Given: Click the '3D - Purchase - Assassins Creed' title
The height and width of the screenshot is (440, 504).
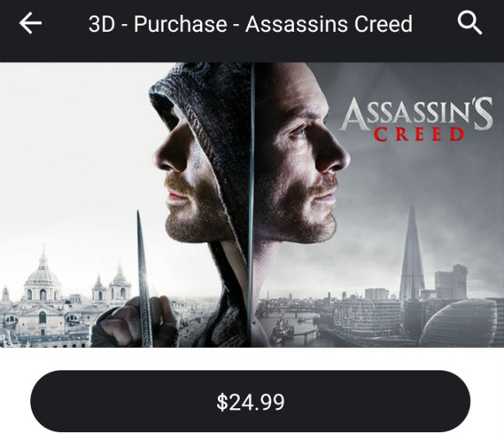Looking at the screenshot, I should click(250, 24).
